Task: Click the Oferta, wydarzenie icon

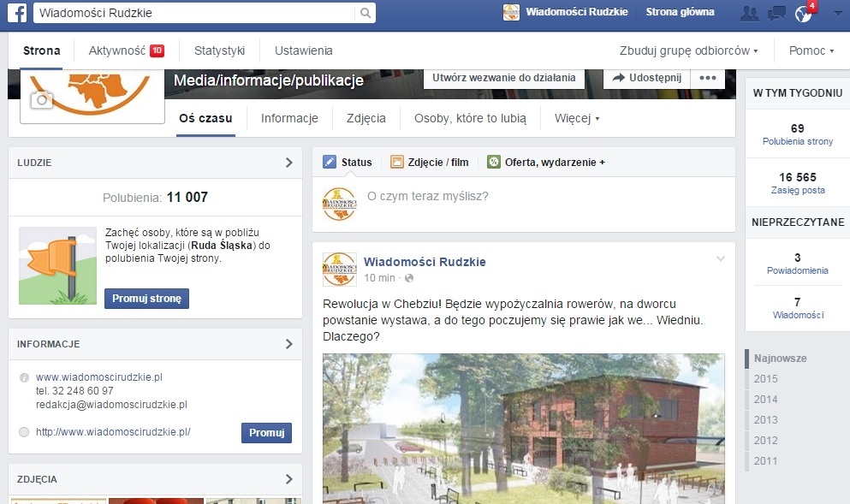Action: [x=493, y=162]
